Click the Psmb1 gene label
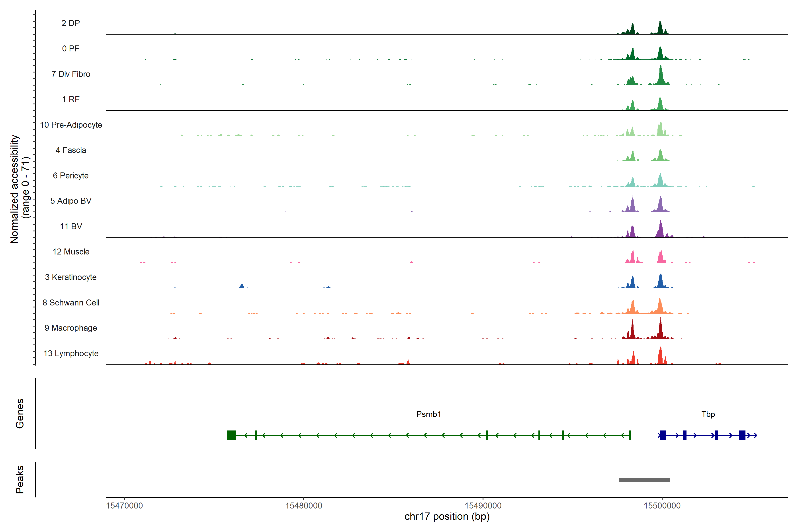 [x=428, y=414]
